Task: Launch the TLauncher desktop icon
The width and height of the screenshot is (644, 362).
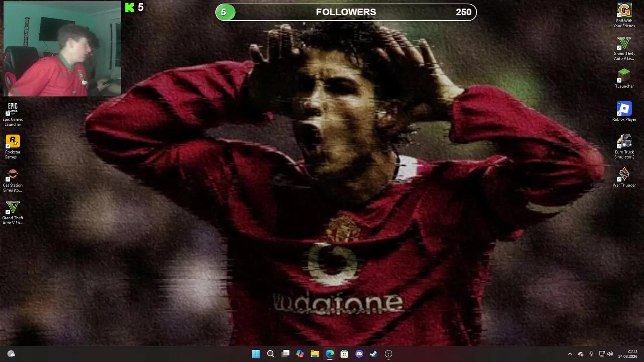Action: pyautogui.click(x=624, y=79)
